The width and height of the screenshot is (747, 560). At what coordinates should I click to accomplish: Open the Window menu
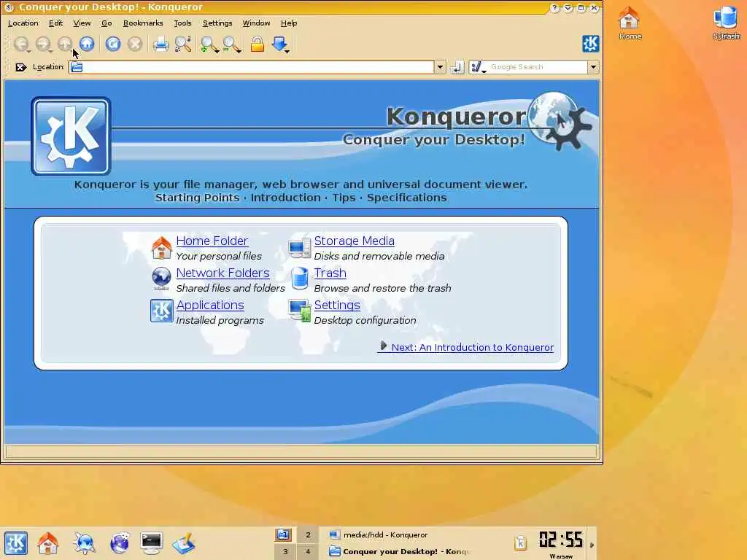point(256,23)
